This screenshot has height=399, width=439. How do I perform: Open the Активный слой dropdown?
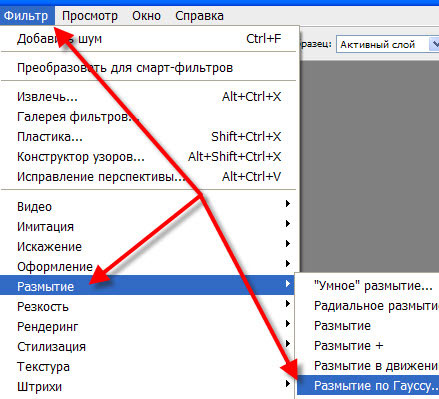coord(388,44)
